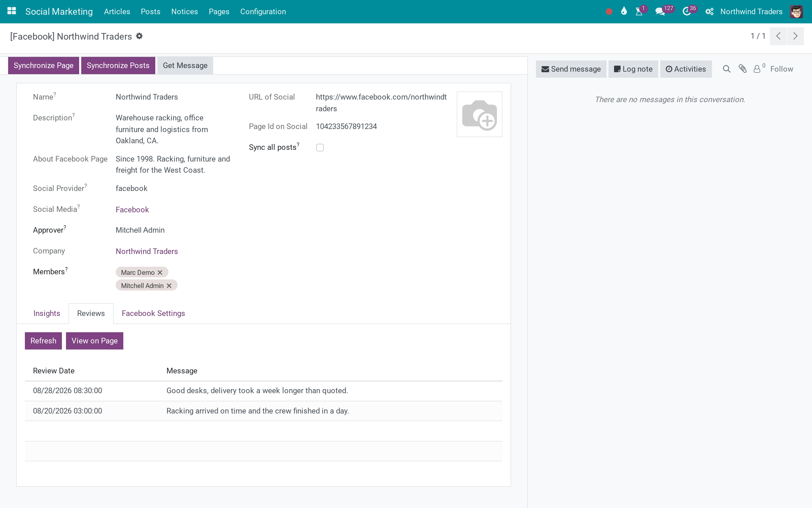
Task: Toggle the Sync all posts checkbox
Action: point(320,148)
